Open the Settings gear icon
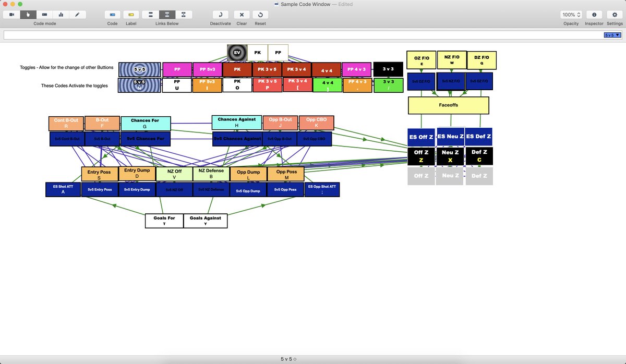 615,15
